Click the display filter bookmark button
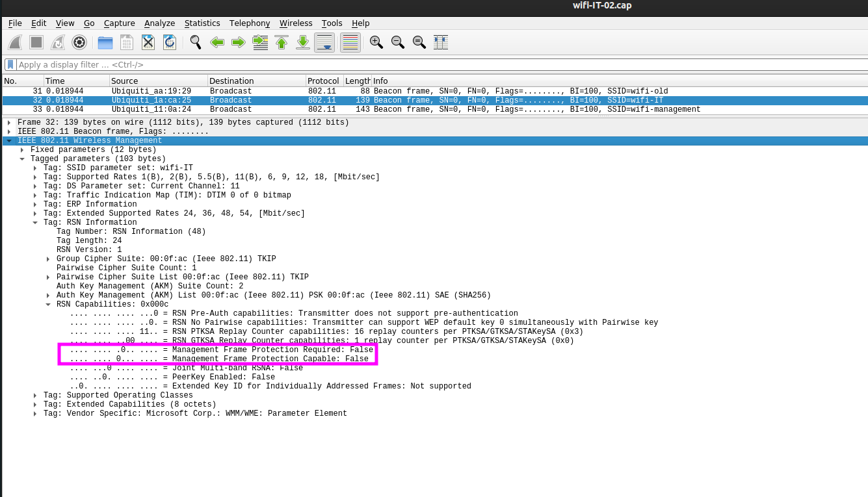 (x=9, y=64)
